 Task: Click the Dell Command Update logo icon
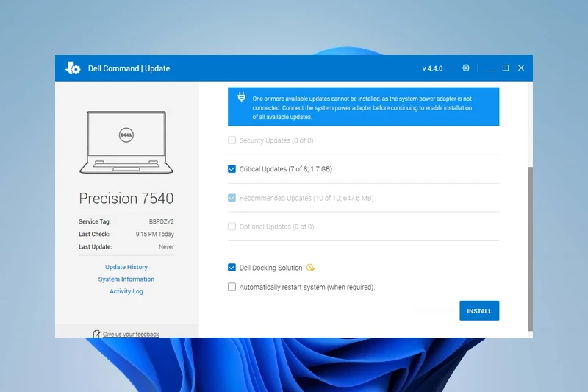pos(73,68)
